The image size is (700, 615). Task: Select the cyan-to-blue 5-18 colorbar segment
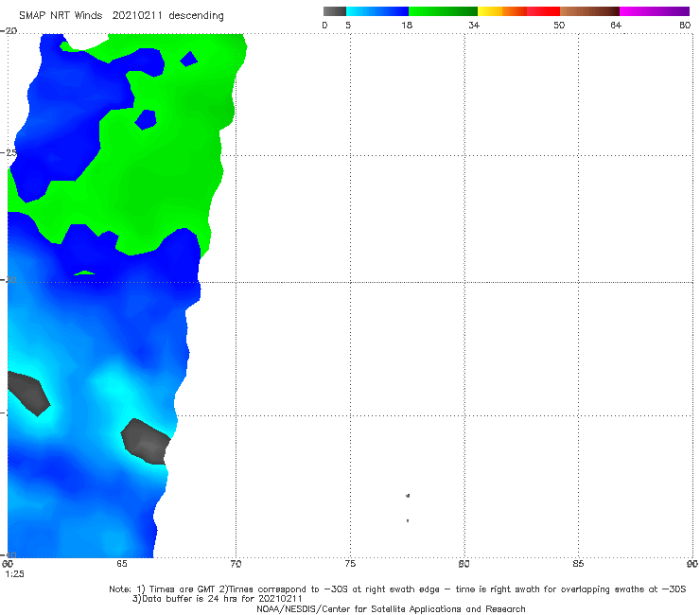[377, 11]
